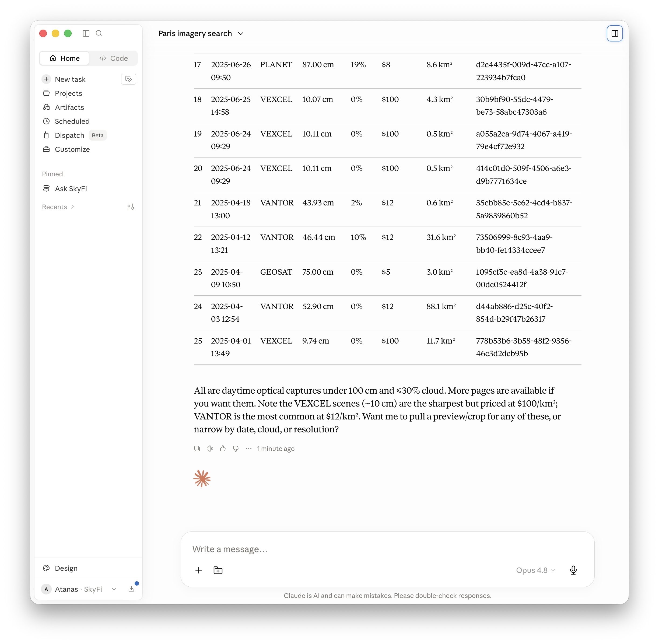The width and height of the screenshot is (659, 644).
Task: Click ID 414c01d0-509f-4506-a6e3-d9b7771634ce
Action: pos(523,174)
